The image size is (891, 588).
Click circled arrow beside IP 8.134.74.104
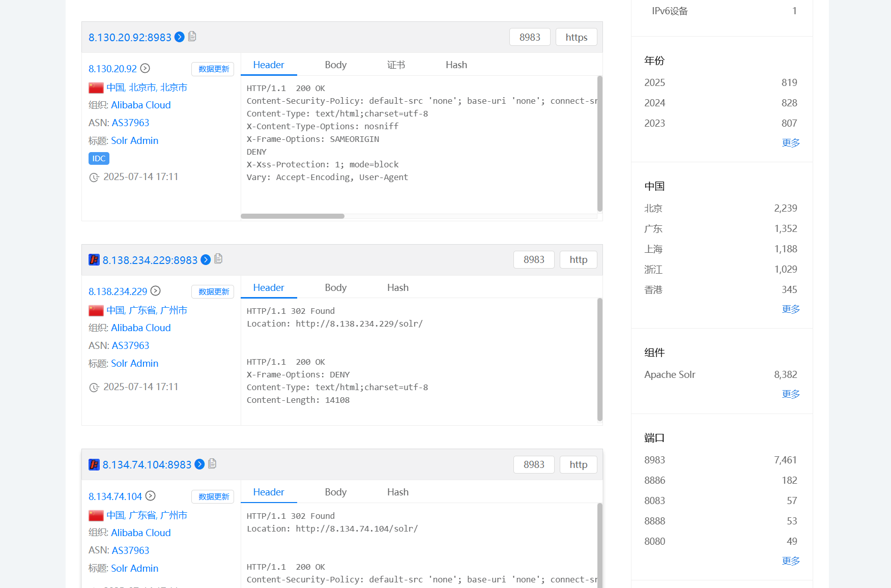pyautogui.click(x=151, y=496)
